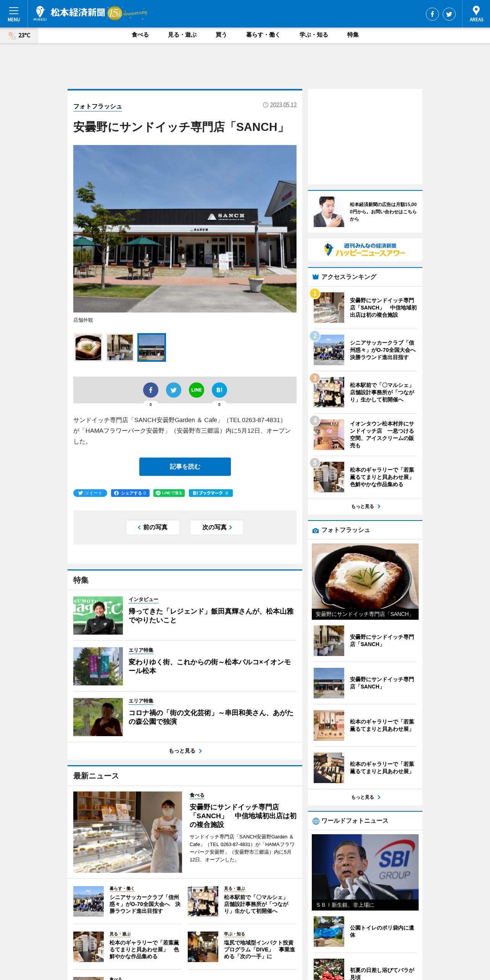Open ranking 4 イオンタウン松本村井 article
490x980 pixels.
(x=365, y=435)
